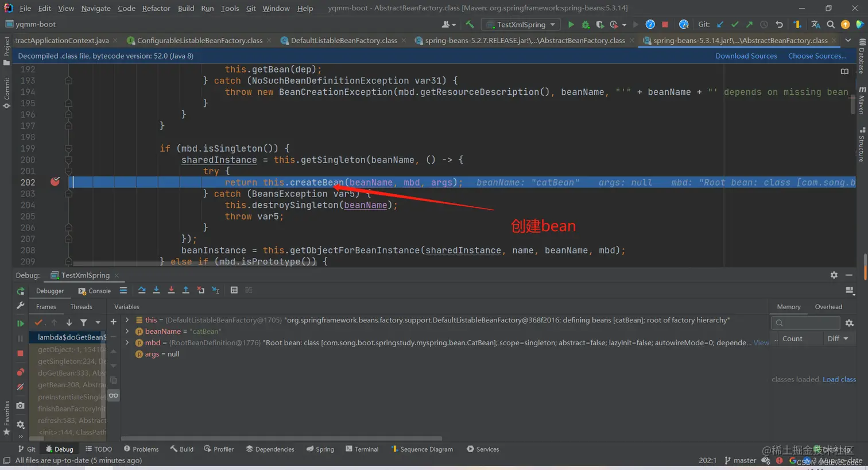Viewport: 868px width, 470px height.
Task: Switch to the Threads tab
Action: click(82, 307)
